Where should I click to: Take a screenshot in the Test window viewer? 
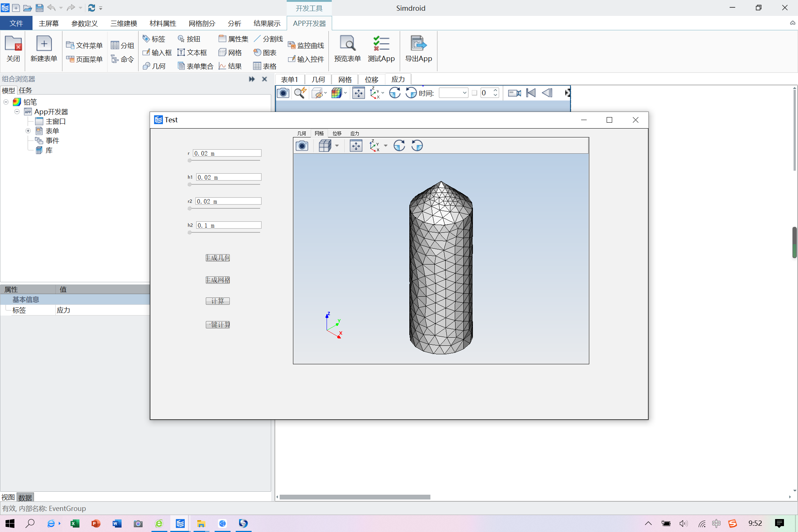(x=302, y=146)
